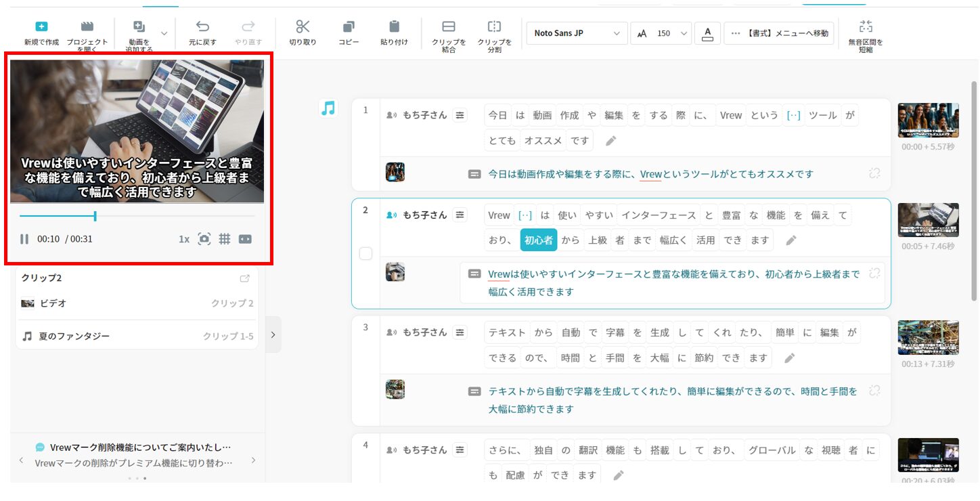The height and width of the screenshot is (501, 980).
Task: Open project with プロジェクトを開く icon
Action: pos(87,27)
